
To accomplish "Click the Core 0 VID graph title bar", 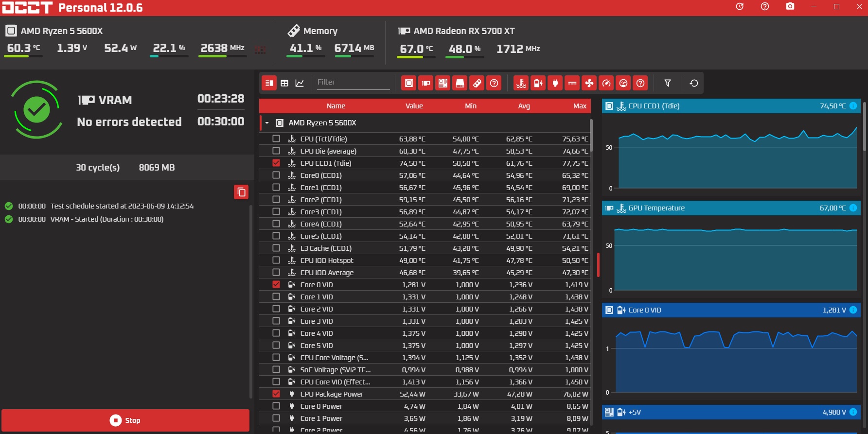I will [x=731, y=310].
